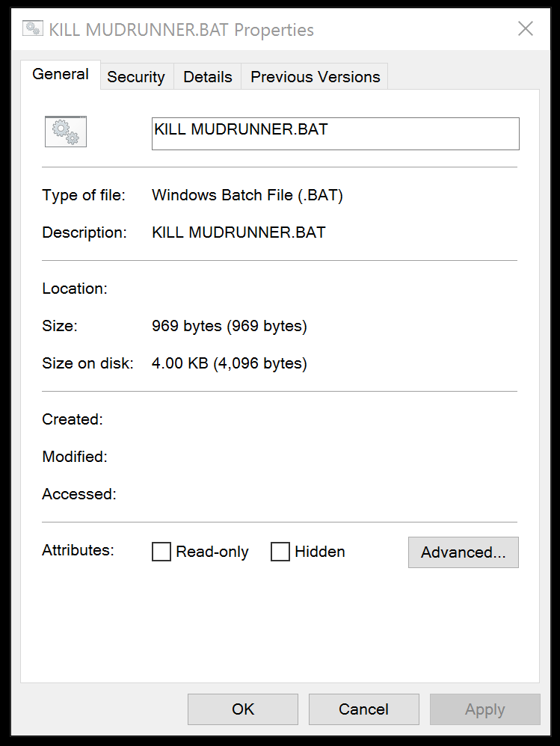Screen dimensions: 560x746
Task: Enable the Read-only checkbox
Action: pyautogui.click(x=161, y=552)
